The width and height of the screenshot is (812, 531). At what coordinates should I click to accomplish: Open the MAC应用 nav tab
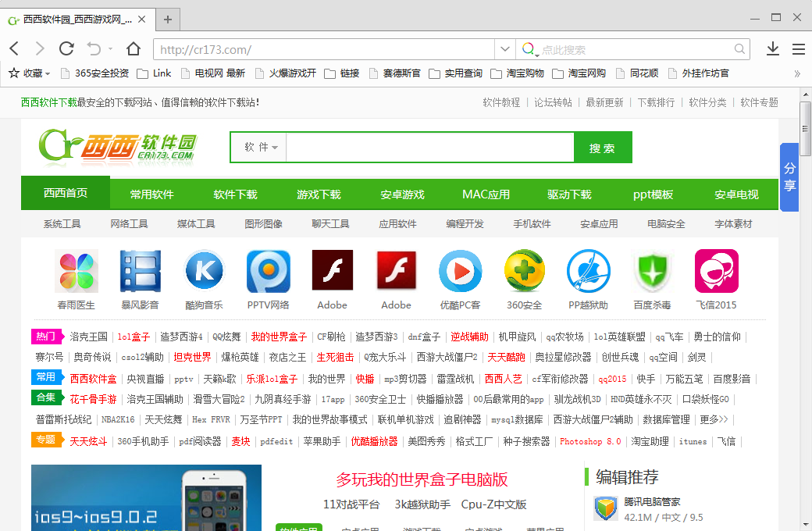coord(486,194)
